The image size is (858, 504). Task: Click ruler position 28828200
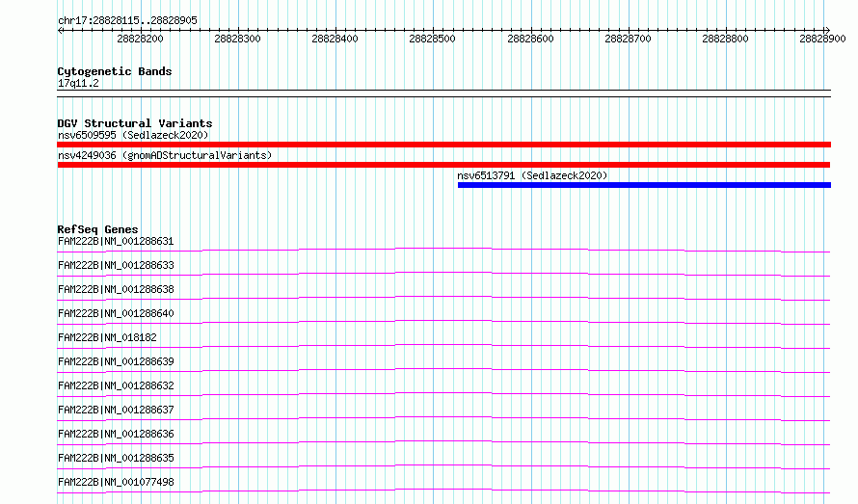pos(140,39)
